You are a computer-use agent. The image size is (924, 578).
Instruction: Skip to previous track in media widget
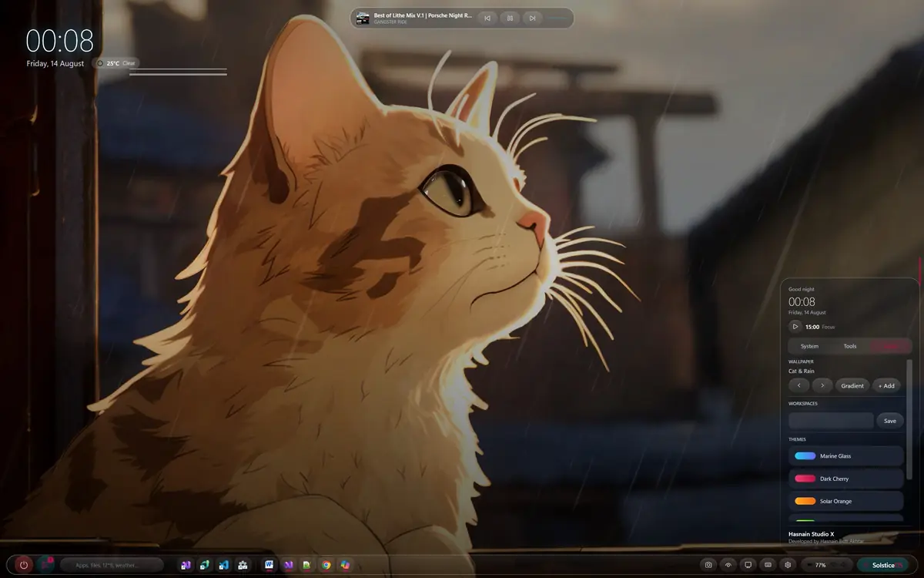point(487,18)
